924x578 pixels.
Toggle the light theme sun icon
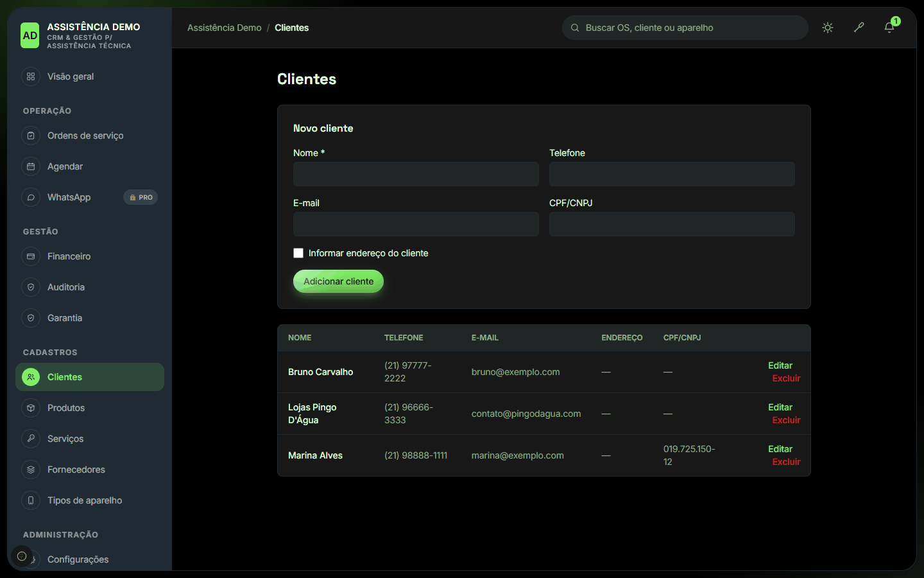pyautogui.click(x=828, y=28)
